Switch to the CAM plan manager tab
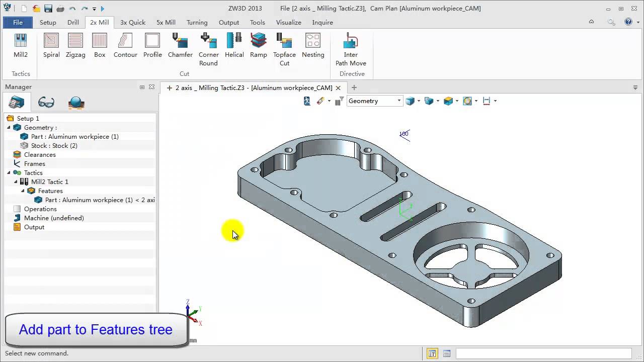Viewport: 644px width, 362px height. [16, 102]
